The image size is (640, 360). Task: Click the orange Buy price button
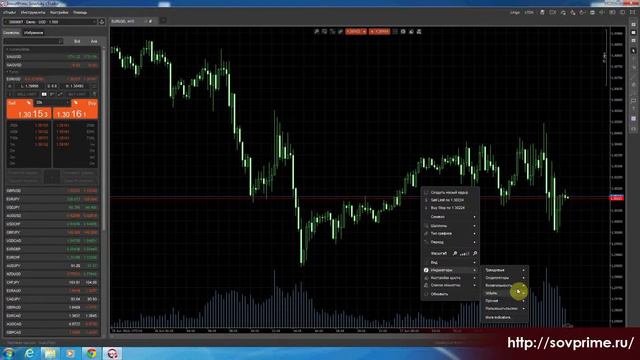click(76, 109)
